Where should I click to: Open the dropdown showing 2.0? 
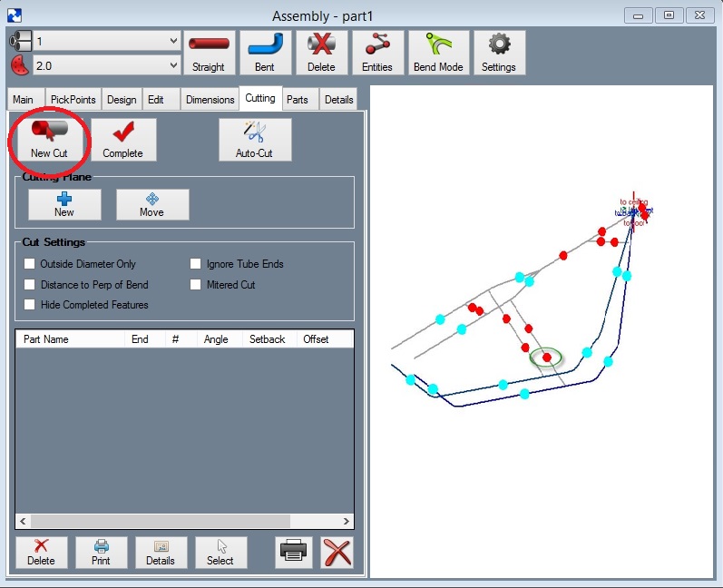coord(173,65)
